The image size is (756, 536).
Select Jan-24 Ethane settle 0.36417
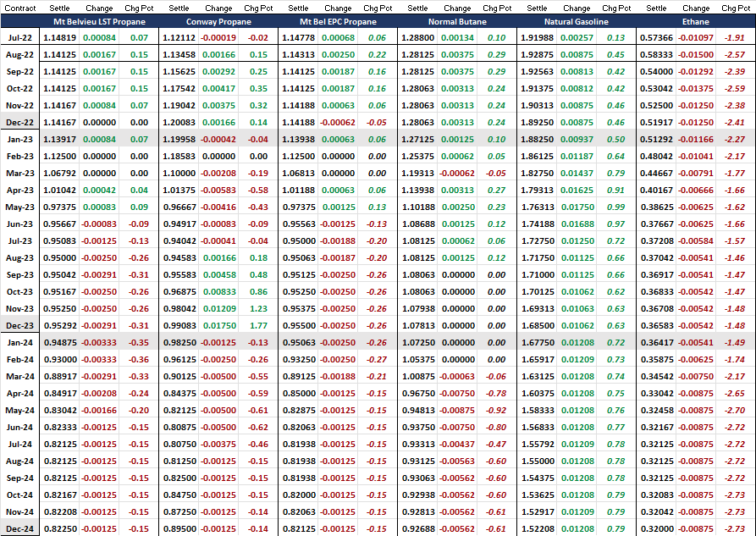pos(656,343)
